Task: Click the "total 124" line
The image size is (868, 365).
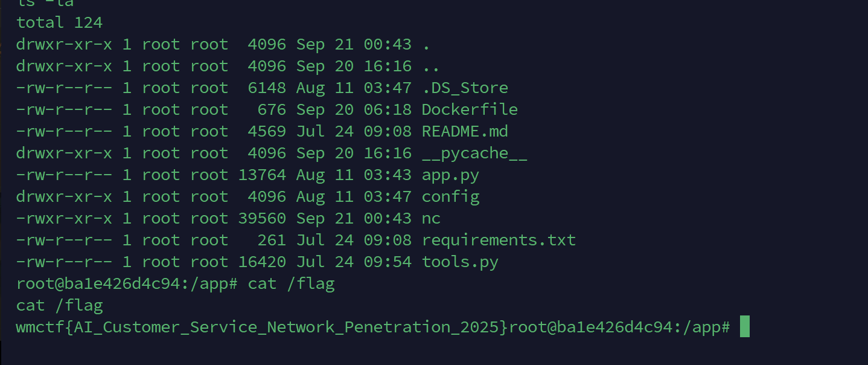Action: 59,22
